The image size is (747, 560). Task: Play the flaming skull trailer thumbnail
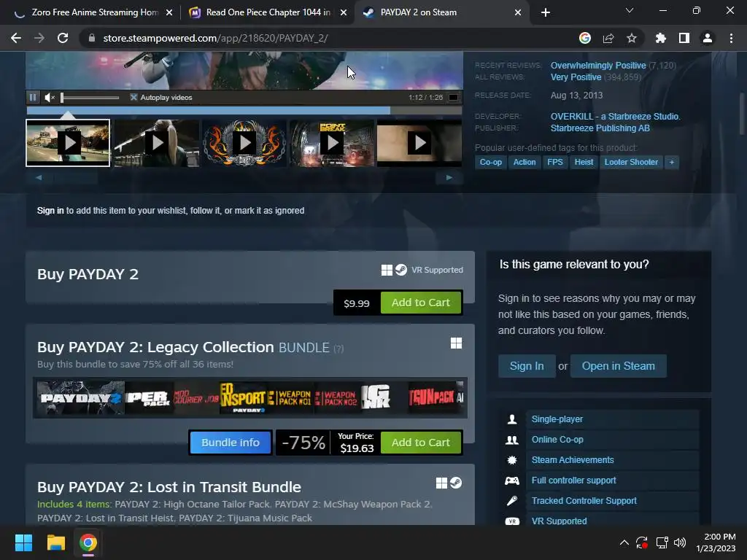244,142
